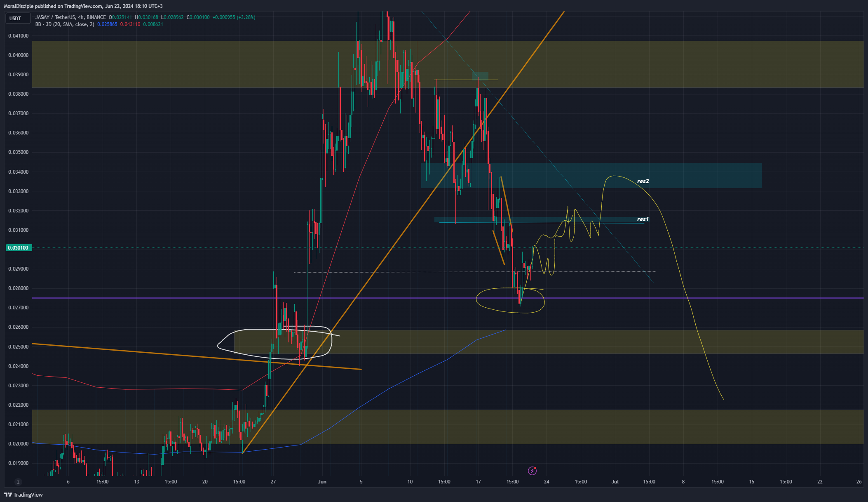Click the Z icon at bottom-left corner
Image resolution: width=868 pixels, height=502 pixels.
click(18, 482)
